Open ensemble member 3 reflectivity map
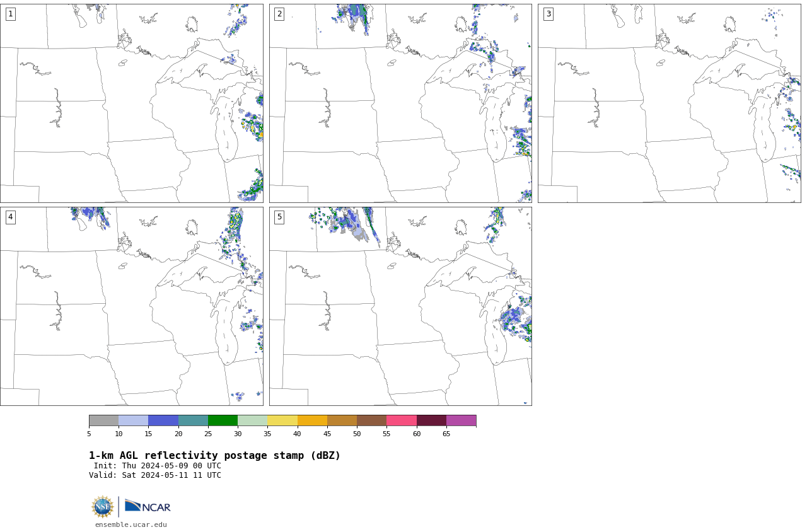The width and height of the screenshot is (807, 532). click(x=669, y=103)
